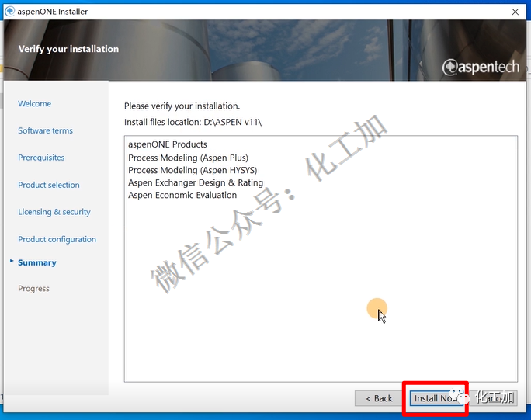531x420 pixels.
Task: Select Process Modeling (Aspen HYSYS) entry
Action: (193, 170)
